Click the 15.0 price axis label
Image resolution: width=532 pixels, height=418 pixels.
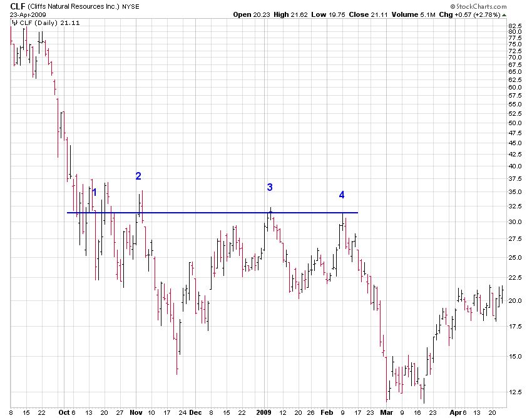point(514,356)
